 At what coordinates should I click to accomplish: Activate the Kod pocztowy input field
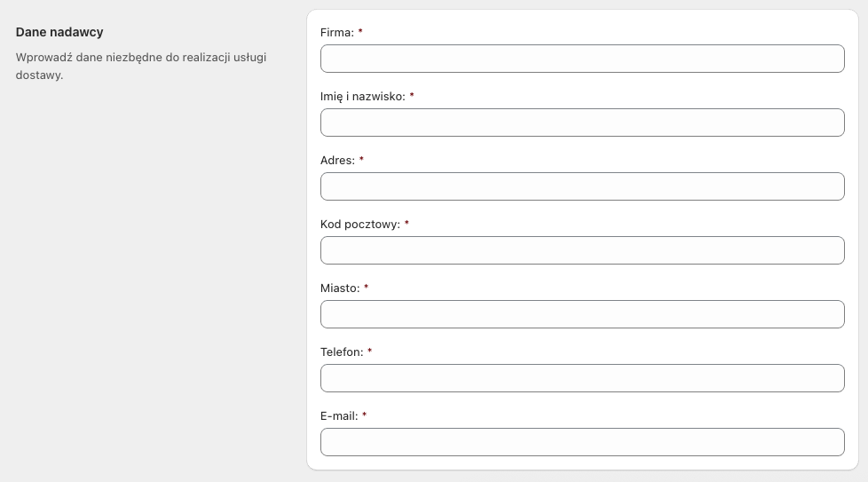[x=582, y=250]
